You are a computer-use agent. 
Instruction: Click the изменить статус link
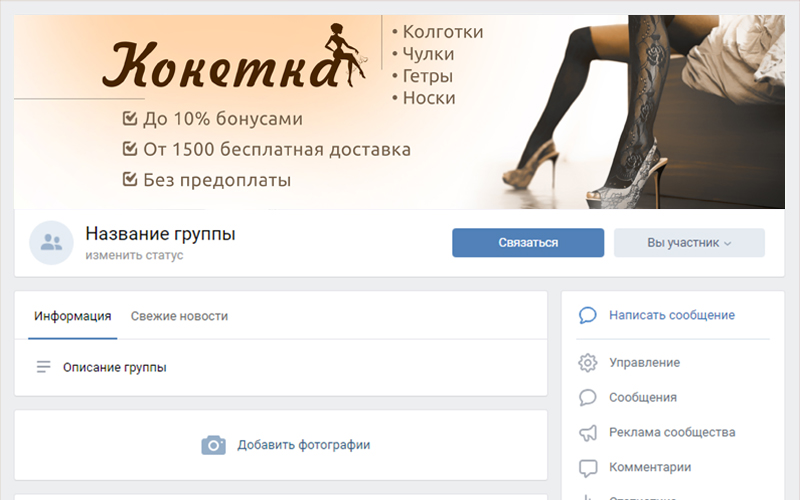pyautogui.click(x=134, y=255)
